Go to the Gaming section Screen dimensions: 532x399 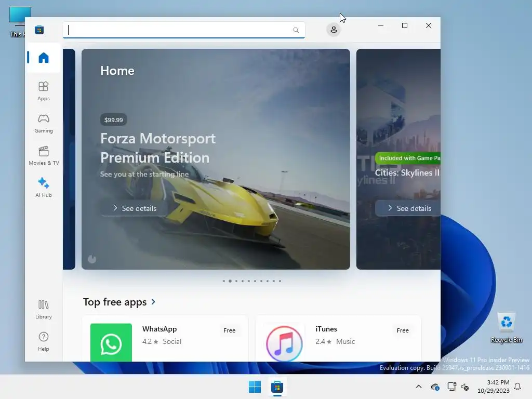click(44, 123)
